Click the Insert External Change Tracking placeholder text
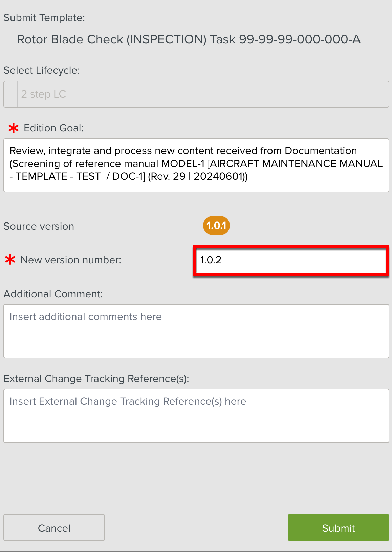The width and height of the screenshot is (392, 552). pos(128,401)
